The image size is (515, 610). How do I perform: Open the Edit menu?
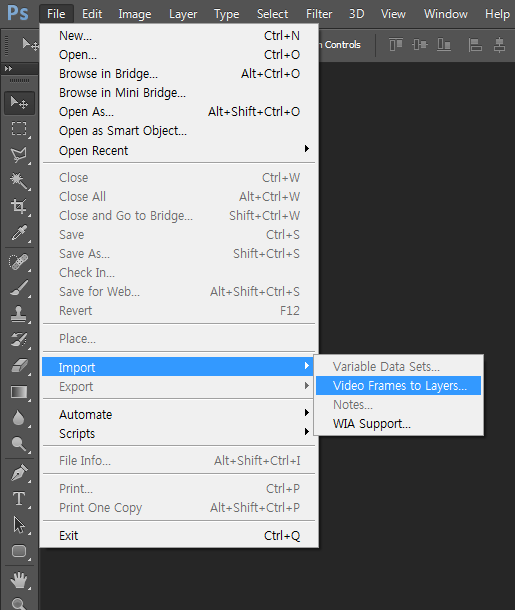[x=92, y=14]
